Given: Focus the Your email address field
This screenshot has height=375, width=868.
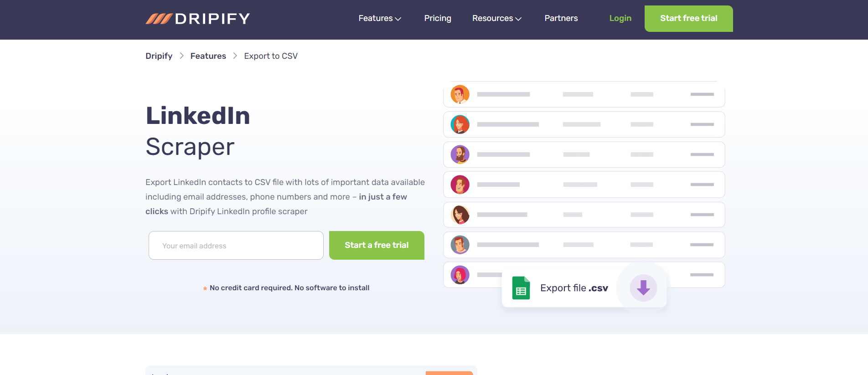Looking at the screenshot, I should [236, 246].
